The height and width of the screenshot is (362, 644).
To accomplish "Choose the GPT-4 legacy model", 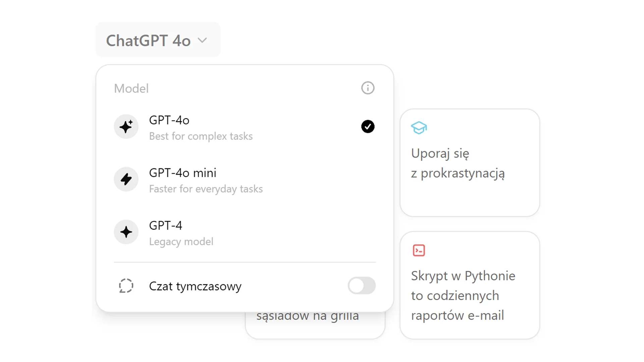I will click(x=245, y=233).
